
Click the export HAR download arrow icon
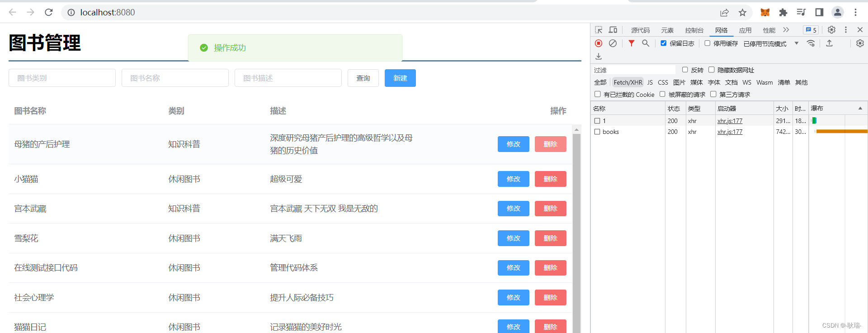point(599,56)
